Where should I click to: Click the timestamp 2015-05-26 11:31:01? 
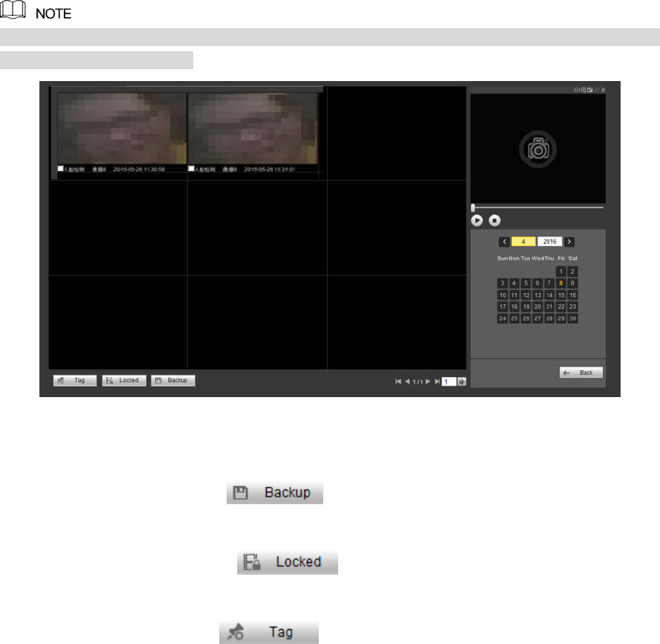coord(270,169)
